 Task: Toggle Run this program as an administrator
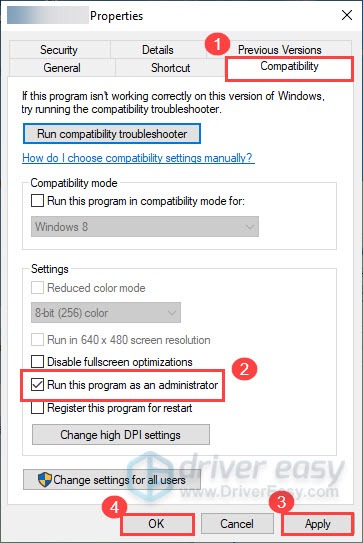tap(37, 385)
